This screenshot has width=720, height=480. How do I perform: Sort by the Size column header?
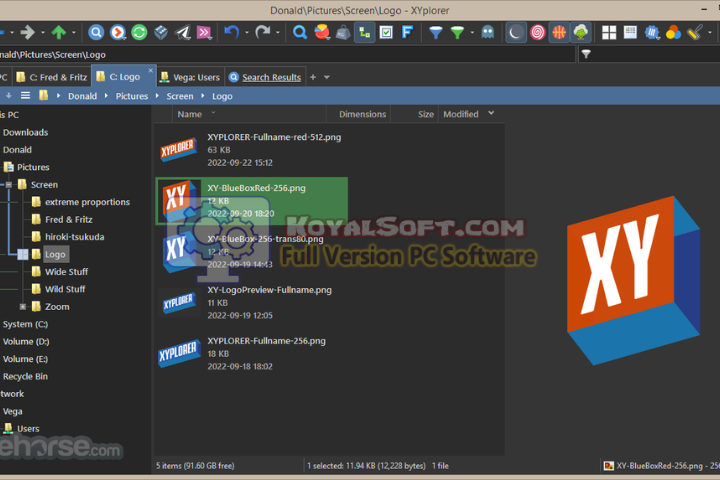[x=415, y=114]
